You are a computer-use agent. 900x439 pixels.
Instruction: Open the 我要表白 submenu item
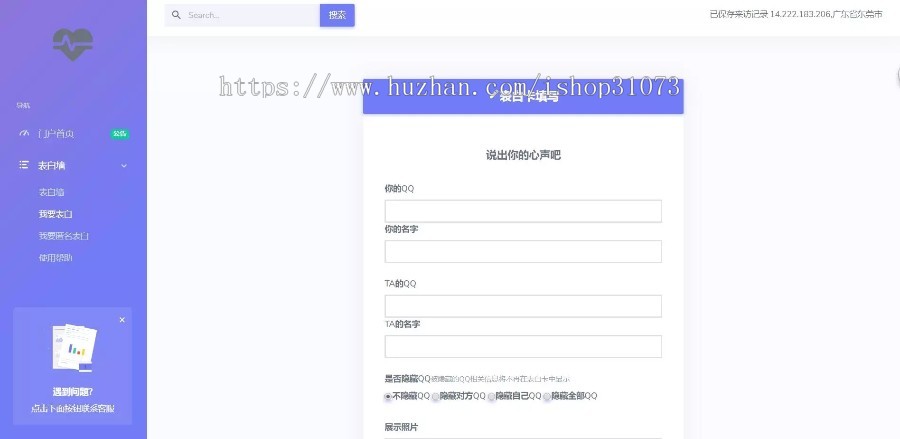coord(55,214)
